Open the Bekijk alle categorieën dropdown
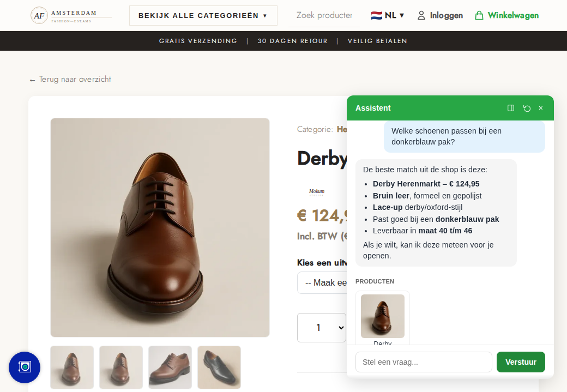 (x=203, y=16)
